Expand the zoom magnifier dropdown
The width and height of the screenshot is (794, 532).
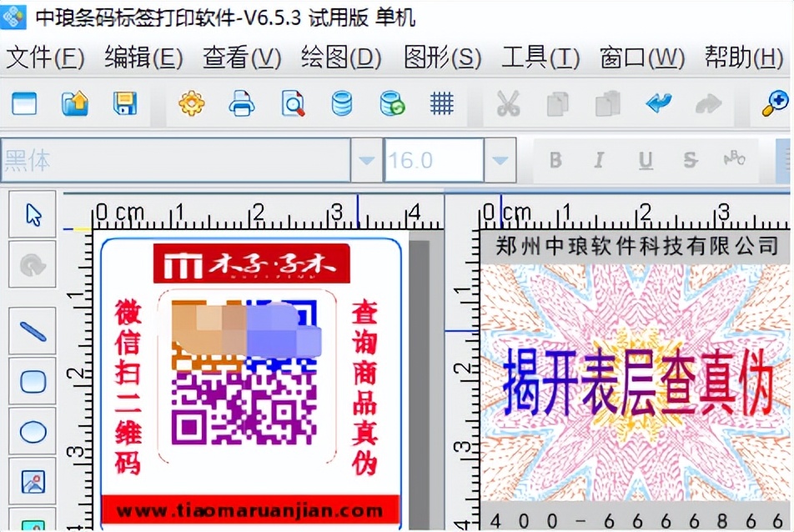point(776,103)
